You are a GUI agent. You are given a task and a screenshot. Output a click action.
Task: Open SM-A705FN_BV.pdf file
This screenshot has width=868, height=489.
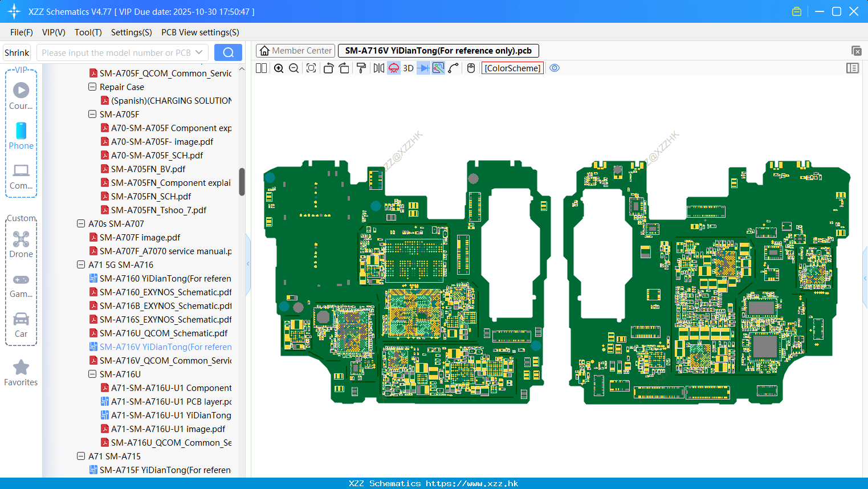point(148,169)
